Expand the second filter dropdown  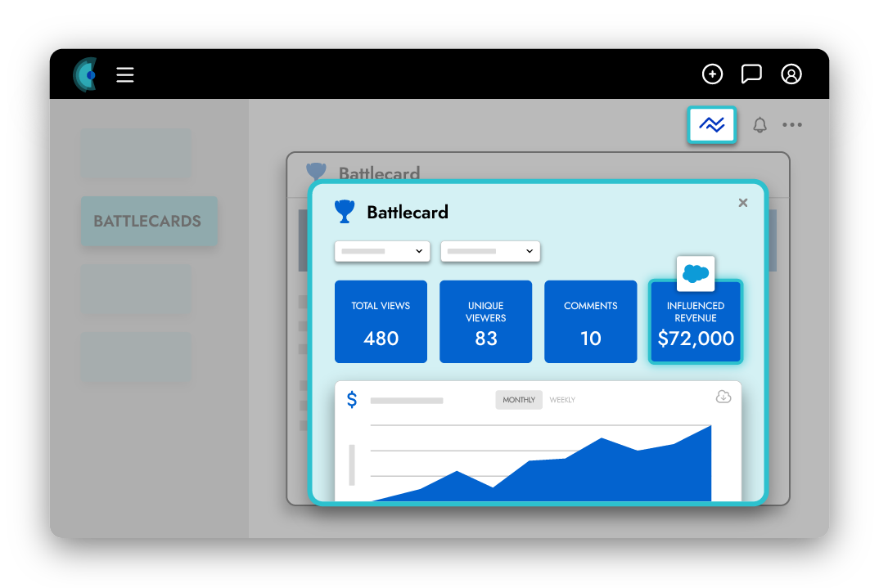(490, 251)
